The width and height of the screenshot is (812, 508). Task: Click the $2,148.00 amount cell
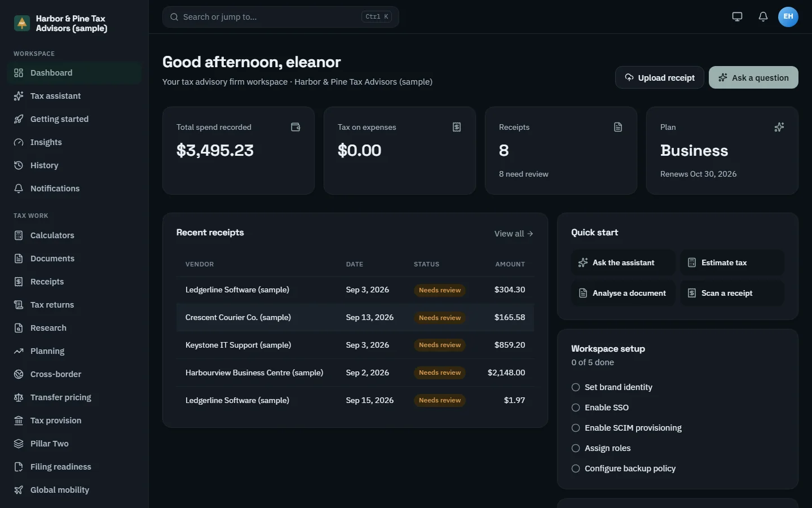pos(506,373)
